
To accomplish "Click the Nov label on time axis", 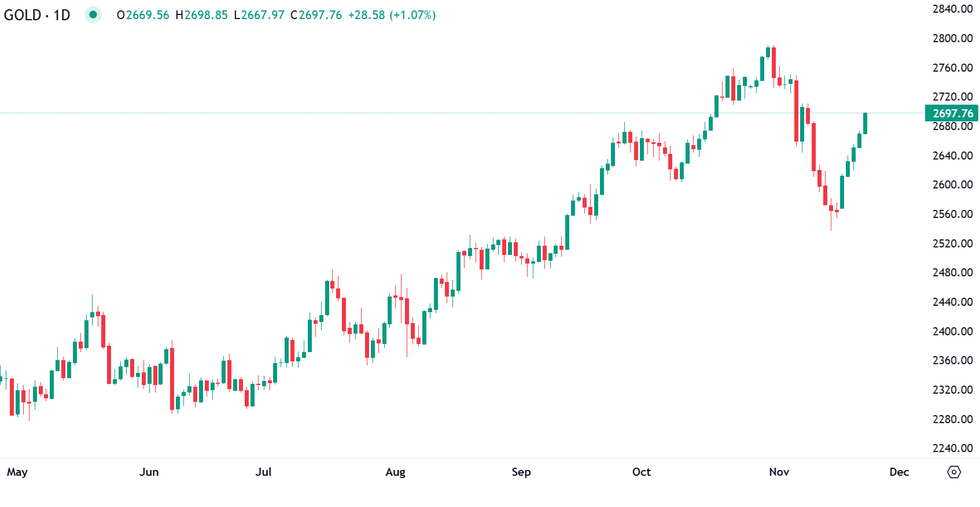I will (x=779, y=472).
